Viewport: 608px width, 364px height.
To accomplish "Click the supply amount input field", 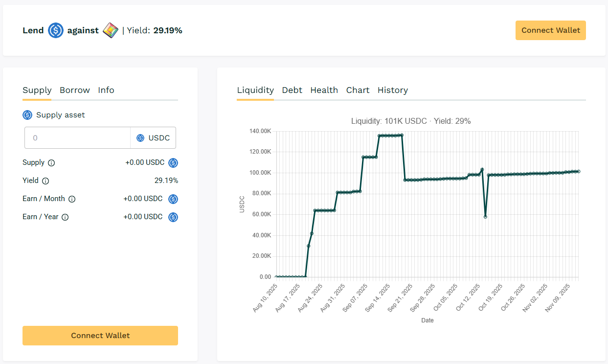I will tap(77, 138).
